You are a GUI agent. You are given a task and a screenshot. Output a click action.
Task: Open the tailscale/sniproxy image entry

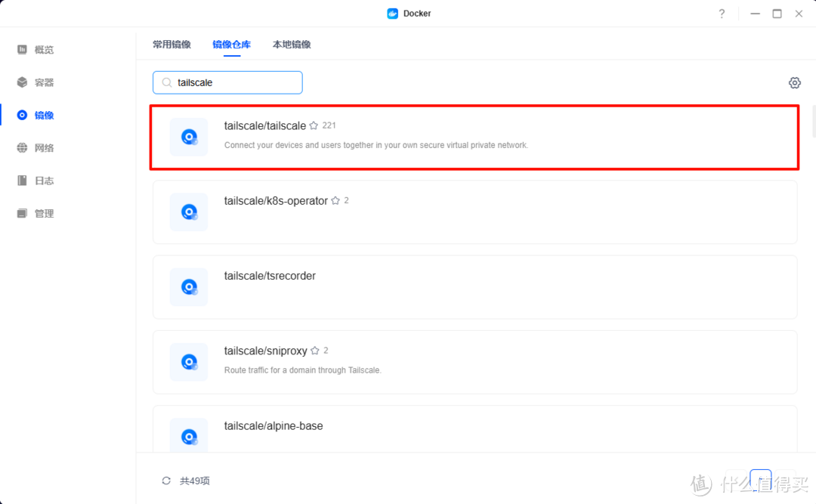[x=474, y=361]
